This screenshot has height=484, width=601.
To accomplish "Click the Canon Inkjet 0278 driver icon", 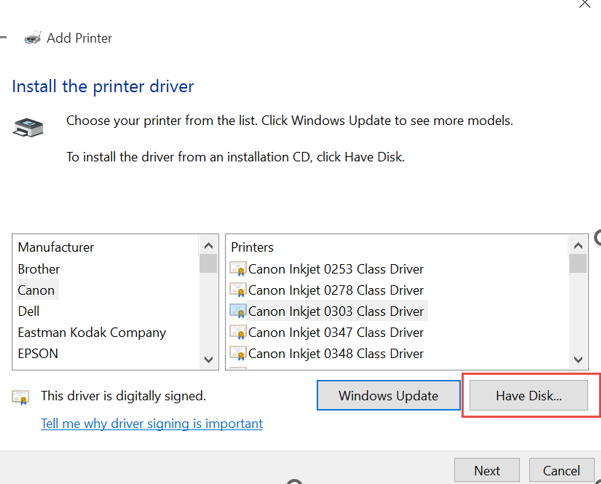I will tap(238, 290).
